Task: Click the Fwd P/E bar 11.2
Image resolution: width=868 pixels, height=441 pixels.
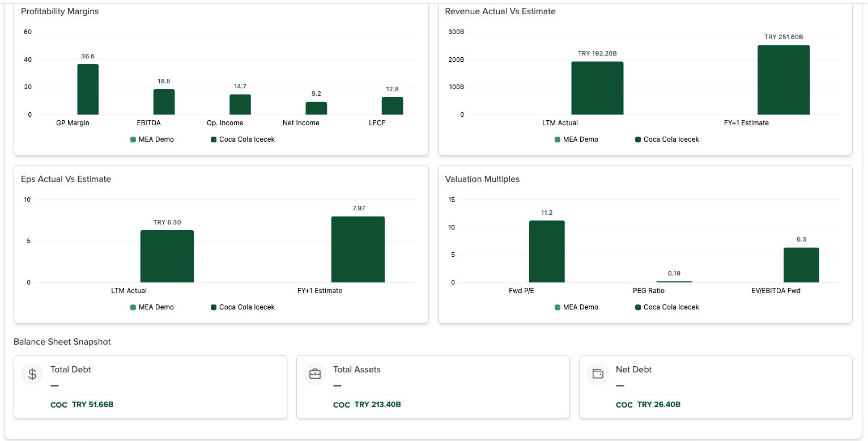Action: point(547,252)
